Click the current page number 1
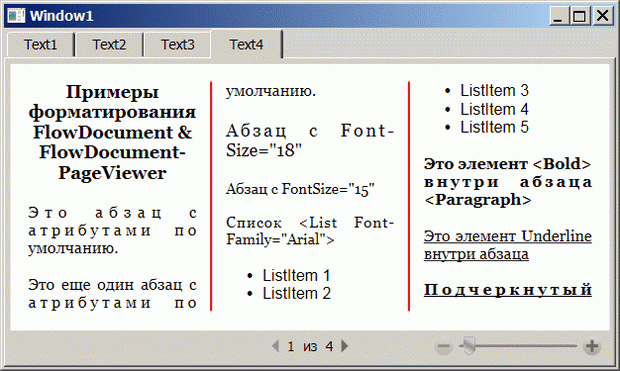620x371 pixels. 291,346
